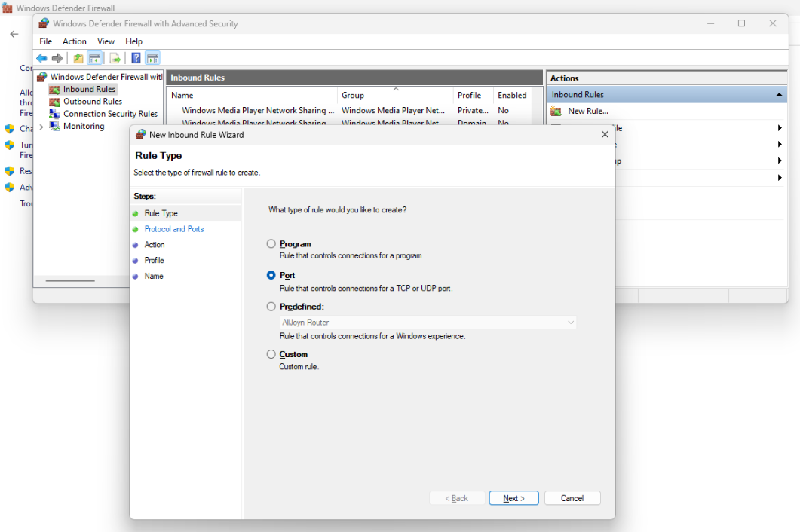This screenshot has height=532, width=800.
Task: Select Inbound Rules in the console tree
Action: tap(89, 89)
